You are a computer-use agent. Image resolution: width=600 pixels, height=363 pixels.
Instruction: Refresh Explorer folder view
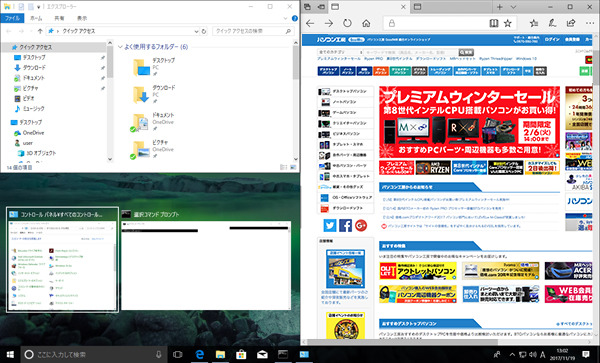(x=204, y=31)
